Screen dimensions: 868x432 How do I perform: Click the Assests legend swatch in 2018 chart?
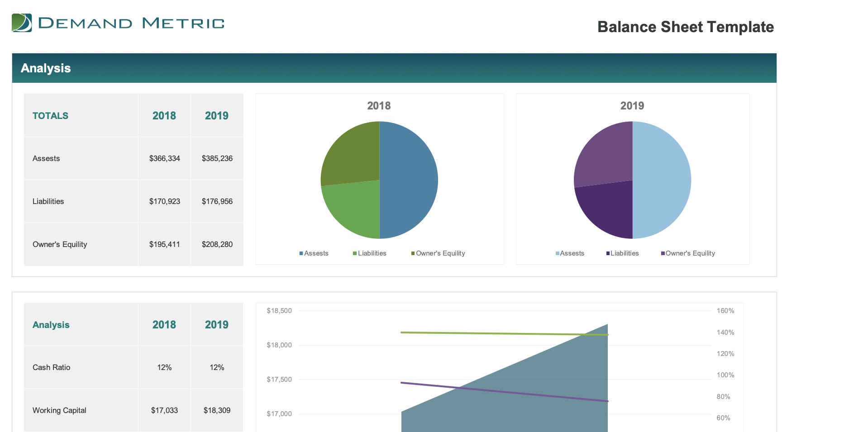point(301,253)
